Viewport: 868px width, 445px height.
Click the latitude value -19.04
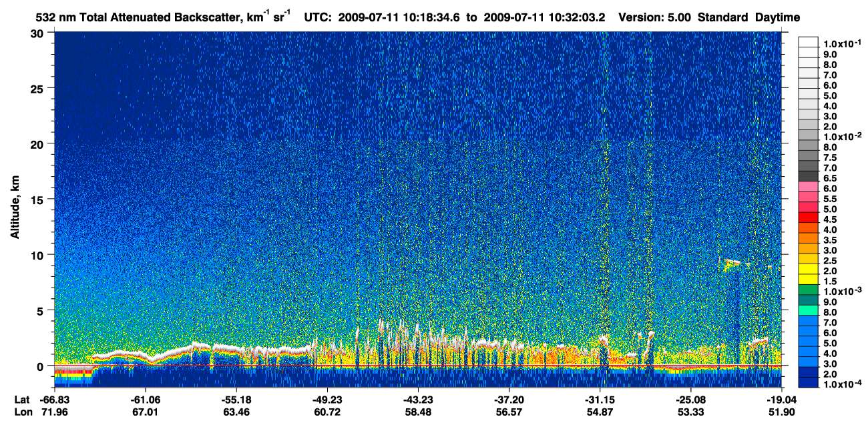point(781,399)
